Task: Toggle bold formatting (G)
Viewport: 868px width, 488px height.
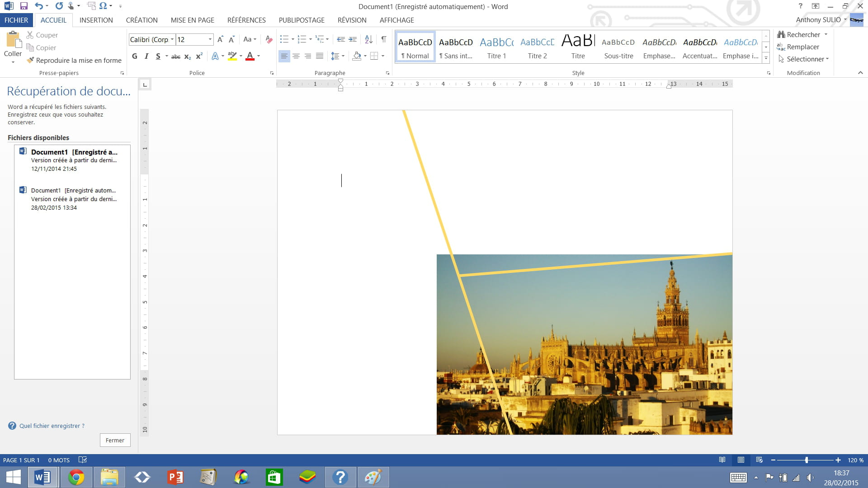Action: tap(135, 56)
